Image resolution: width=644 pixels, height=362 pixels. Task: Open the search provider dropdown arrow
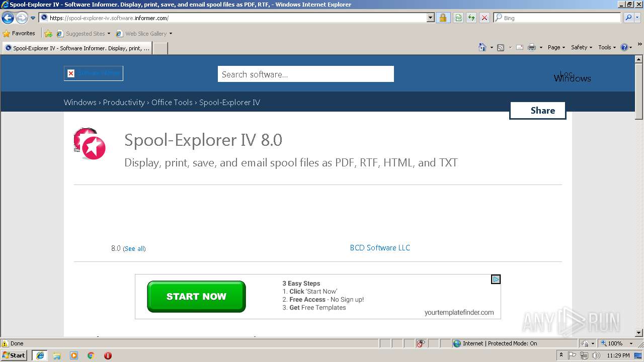point(637,18)
